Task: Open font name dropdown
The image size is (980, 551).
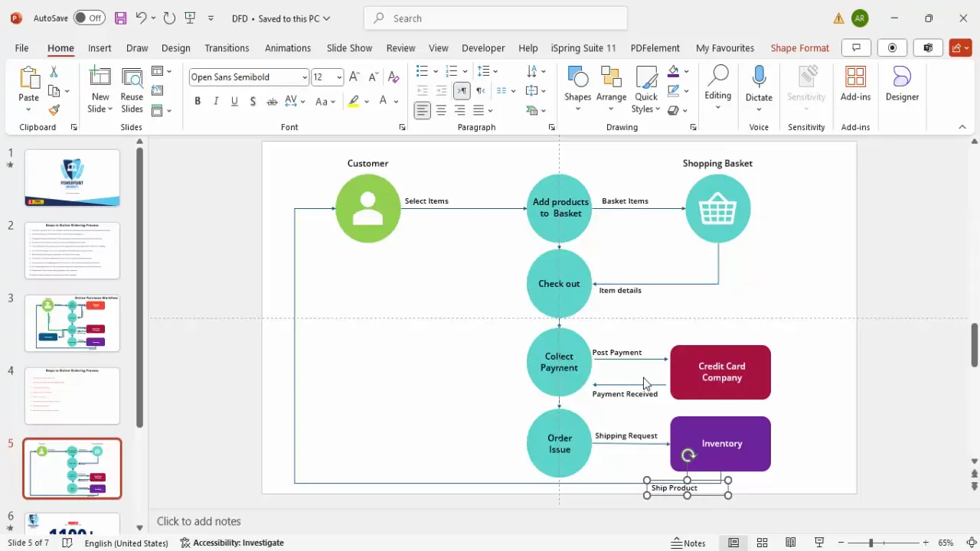Action: point(305,77)
